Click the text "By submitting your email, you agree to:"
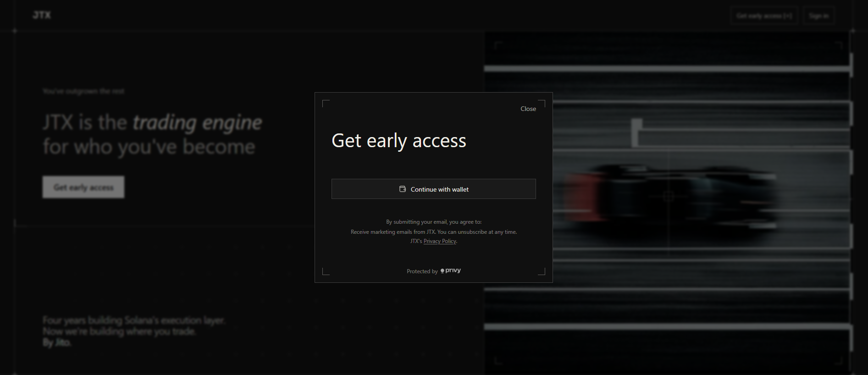868x375 pixels. [434, 222]
